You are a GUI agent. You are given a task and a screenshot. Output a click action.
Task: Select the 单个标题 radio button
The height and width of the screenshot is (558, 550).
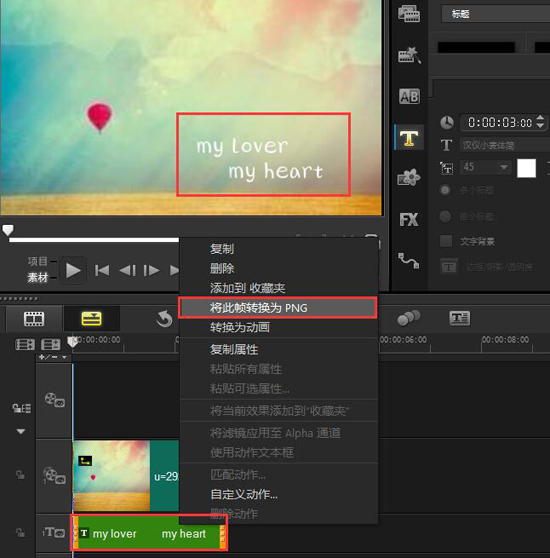pyautogui.click(x=445, y=216)
